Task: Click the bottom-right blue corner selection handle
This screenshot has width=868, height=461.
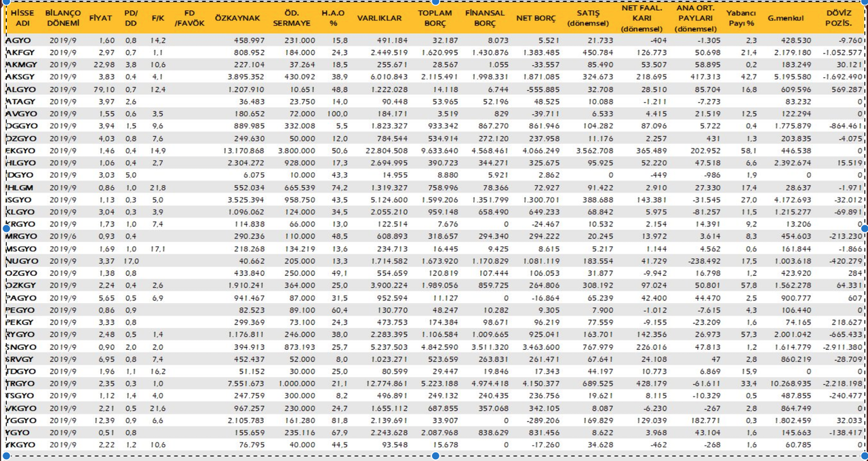Action: point(864,456)
